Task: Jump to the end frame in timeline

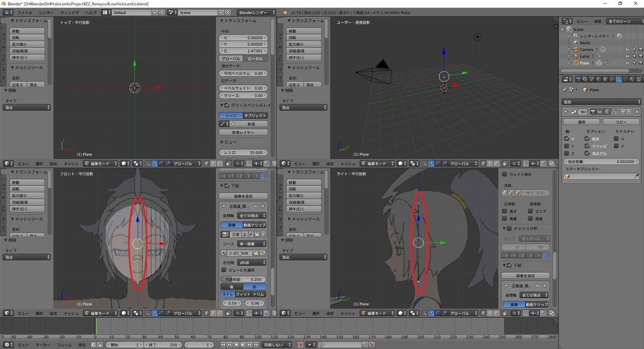Action: [257, 345]
